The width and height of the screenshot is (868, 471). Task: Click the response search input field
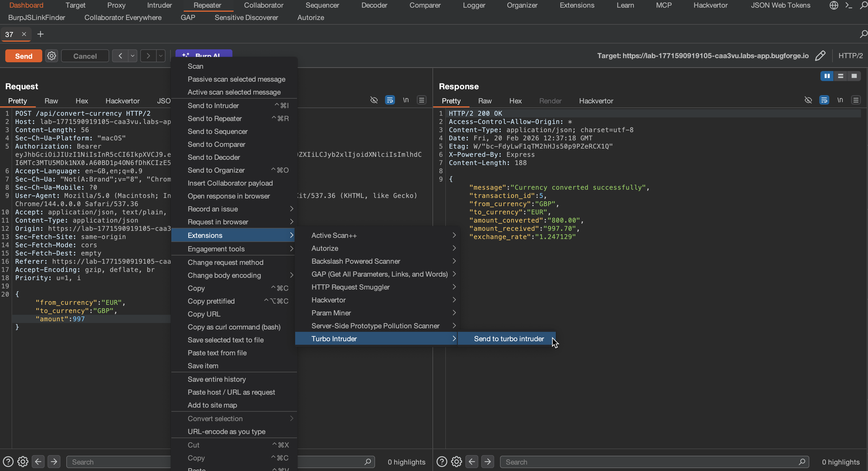[650, 462]
